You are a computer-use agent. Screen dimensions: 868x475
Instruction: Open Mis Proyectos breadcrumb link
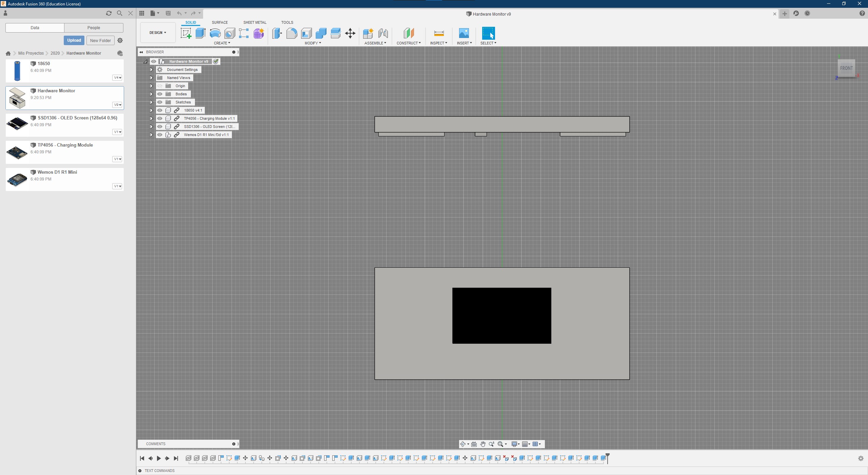click(31, 53)
